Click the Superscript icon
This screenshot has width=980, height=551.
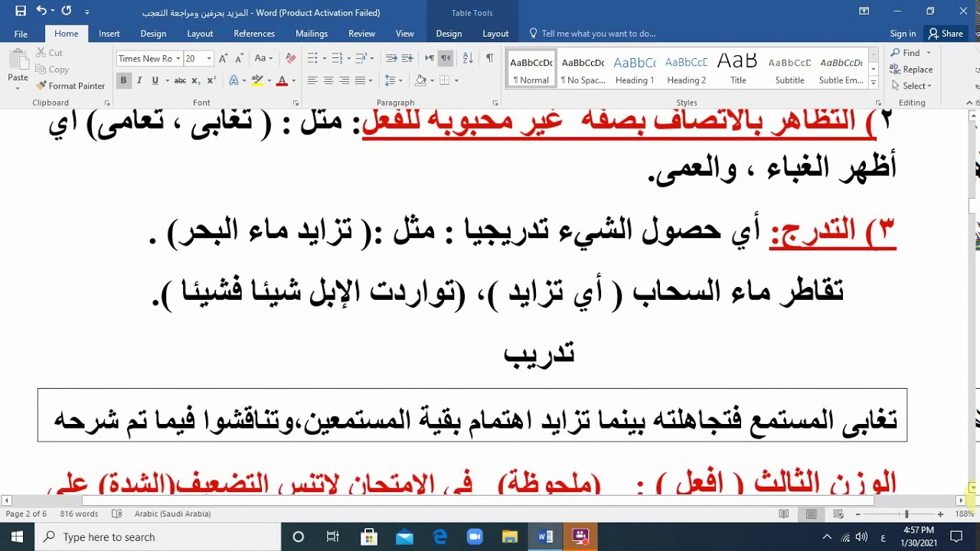212,80
